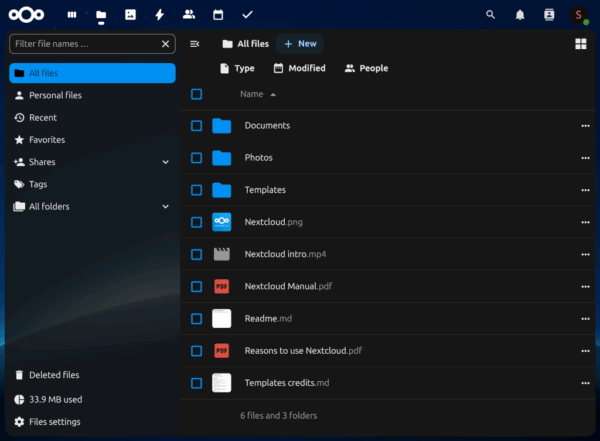Screen dimensions: 600x441
Task: Open the notifications bell
Action: (520, 15)
